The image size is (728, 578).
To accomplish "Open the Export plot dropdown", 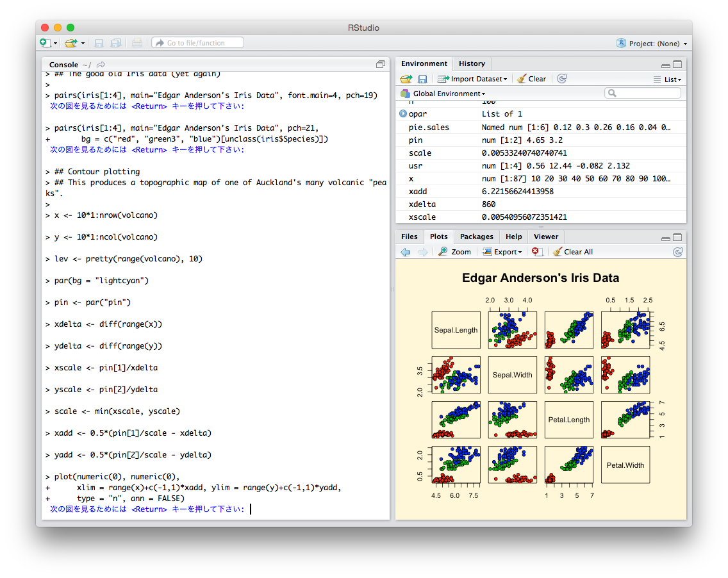I will tap(502, 252).
